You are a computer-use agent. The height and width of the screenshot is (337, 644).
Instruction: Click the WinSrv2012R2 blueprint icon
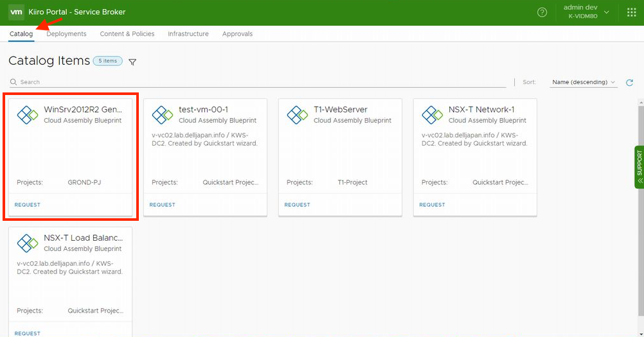point(28,115)
